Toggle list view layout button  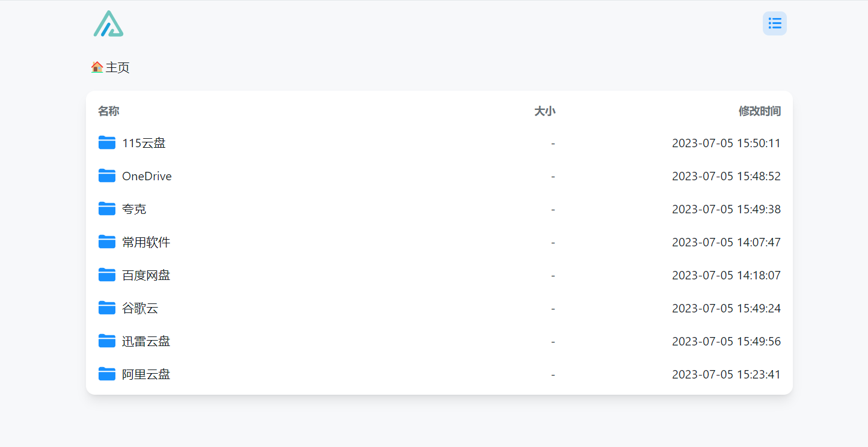coord(775,23)
